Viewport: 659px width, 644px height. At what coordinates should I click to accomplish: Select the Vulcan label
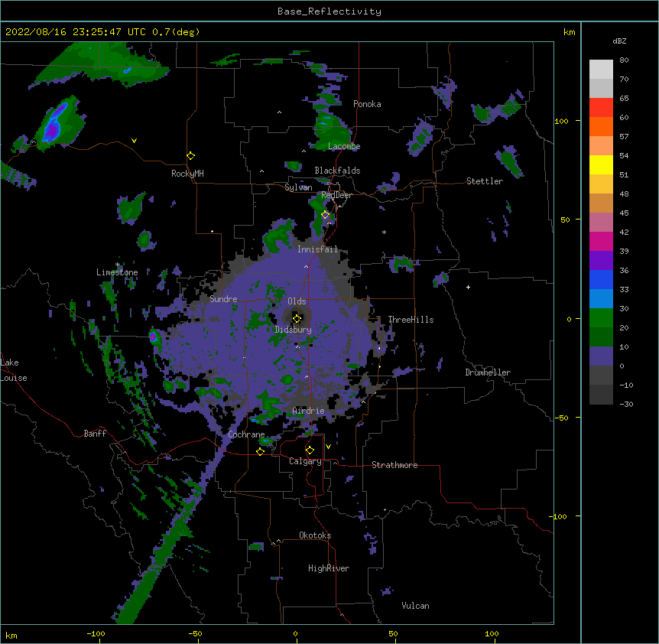tap(415, 606)
